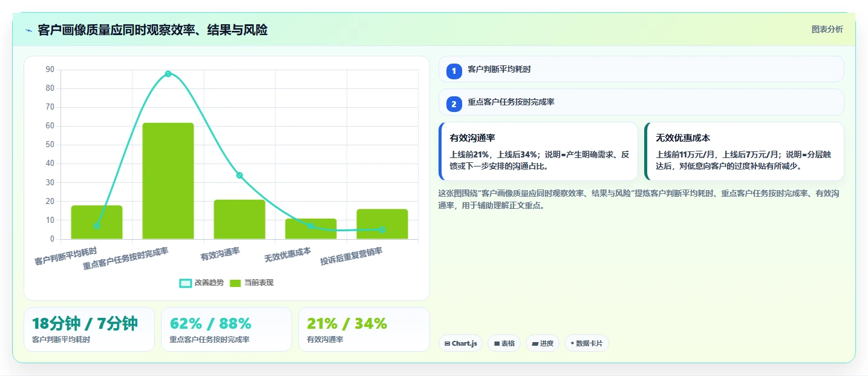Select the number 2 badge

454,104
